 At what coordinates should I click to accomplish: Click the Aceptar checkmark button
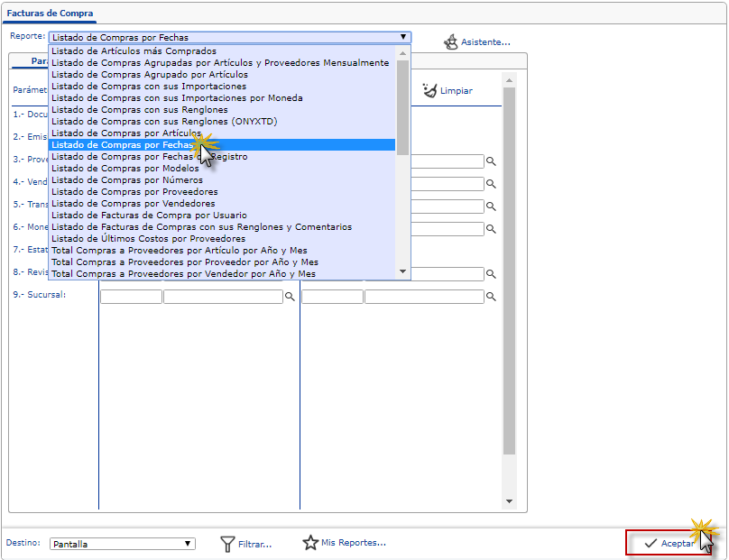(x=668, y=543)
